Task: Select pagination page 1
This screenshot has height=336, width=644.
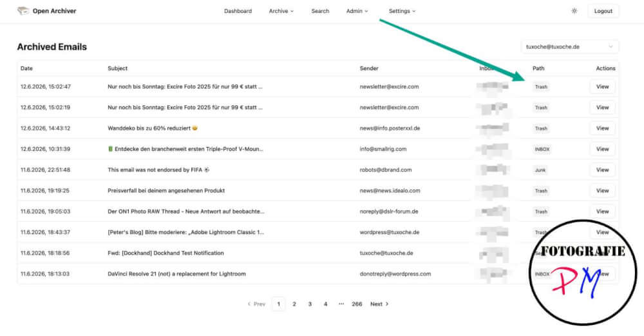Action: 278,304
